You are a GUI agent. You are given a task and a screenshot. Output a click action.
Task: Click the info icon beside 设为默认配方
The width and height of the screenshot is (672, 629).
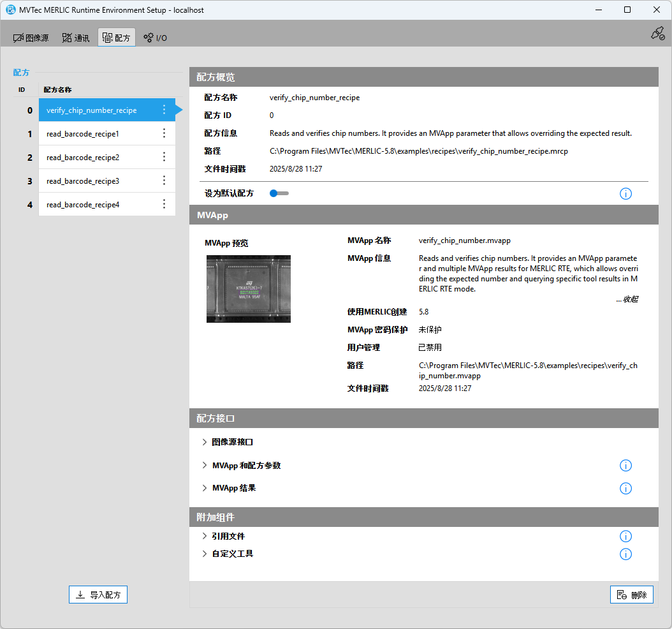point(625,193)
